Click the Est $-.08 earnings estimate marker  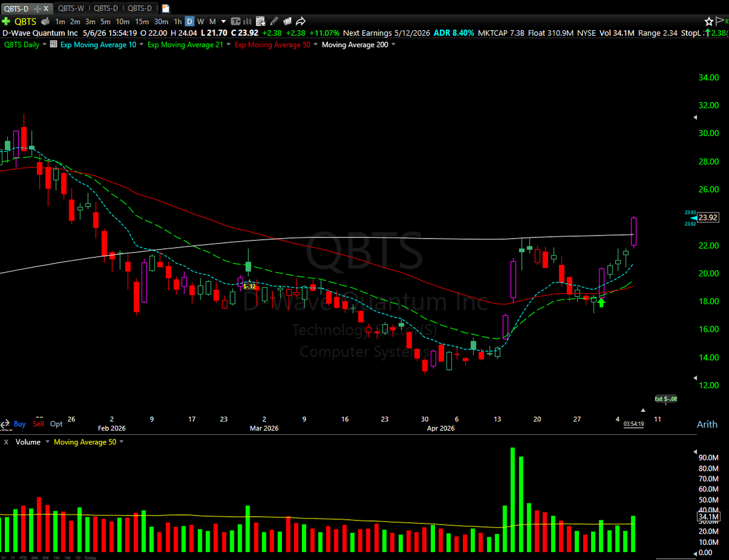click(666, 399)
